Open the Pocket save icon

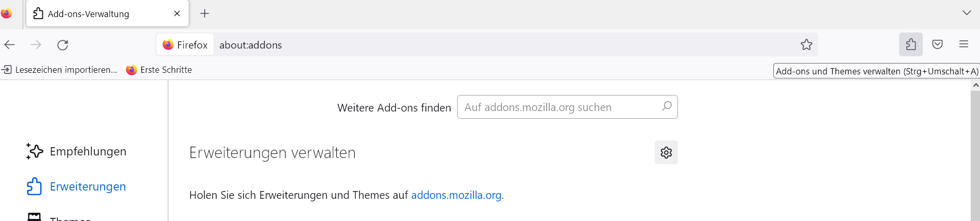click(937, 44)
